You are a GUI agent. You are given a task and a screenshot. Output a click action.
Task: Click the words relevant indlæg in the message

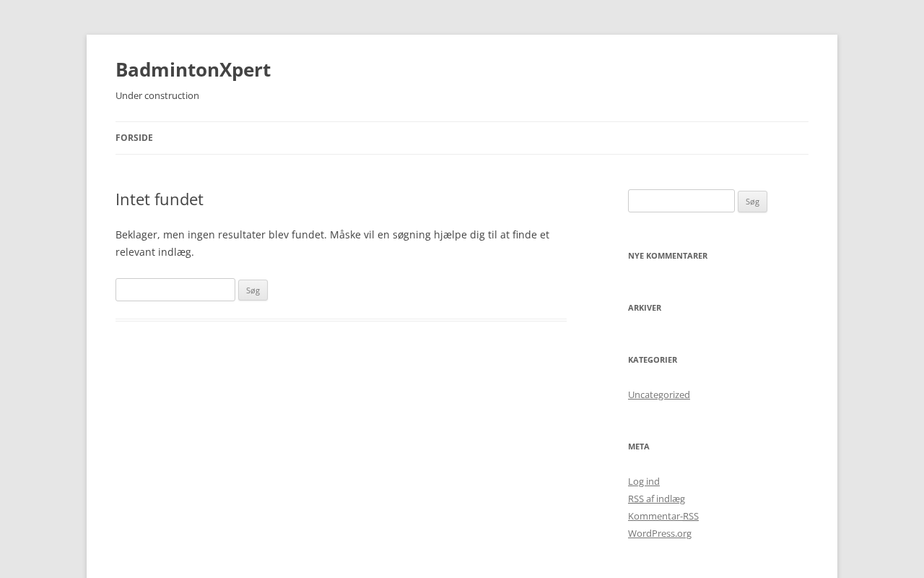[154, 252]
